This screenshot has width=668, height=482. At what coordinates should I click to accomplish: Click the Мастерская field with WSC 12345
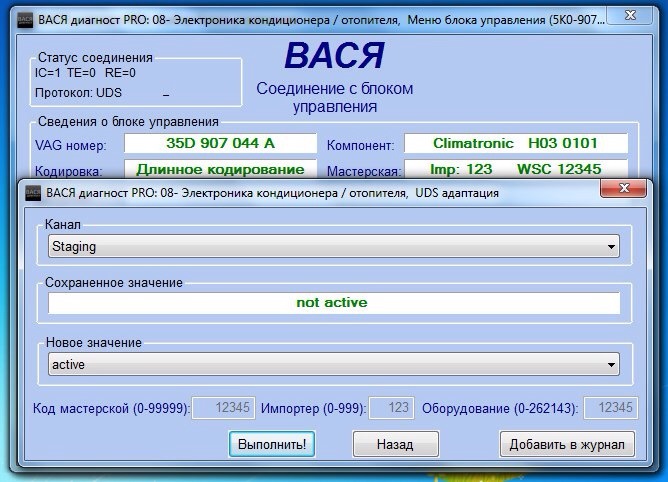(x=516, y=169)
